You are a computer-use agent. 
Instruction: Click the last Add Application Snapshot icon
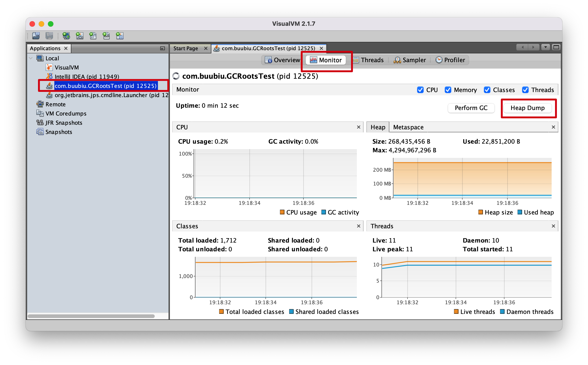[x=119, y=36]
